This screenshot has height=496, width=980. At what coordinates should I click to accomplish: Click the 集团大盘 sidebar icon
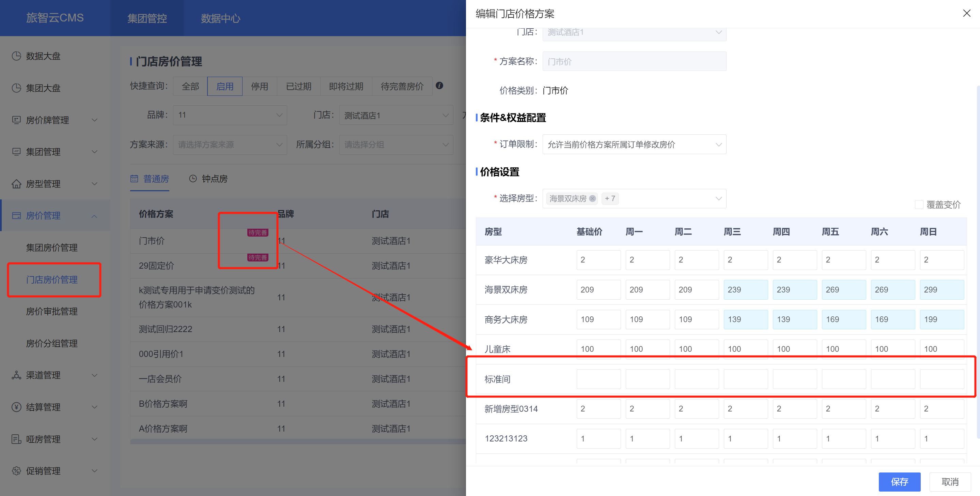pos(16,88)
